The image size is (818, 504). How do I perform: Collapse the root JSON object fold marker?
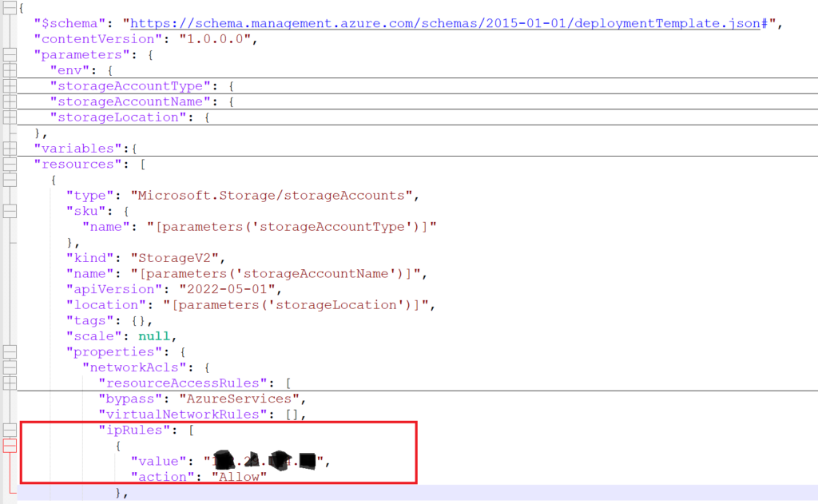[10, 8]
